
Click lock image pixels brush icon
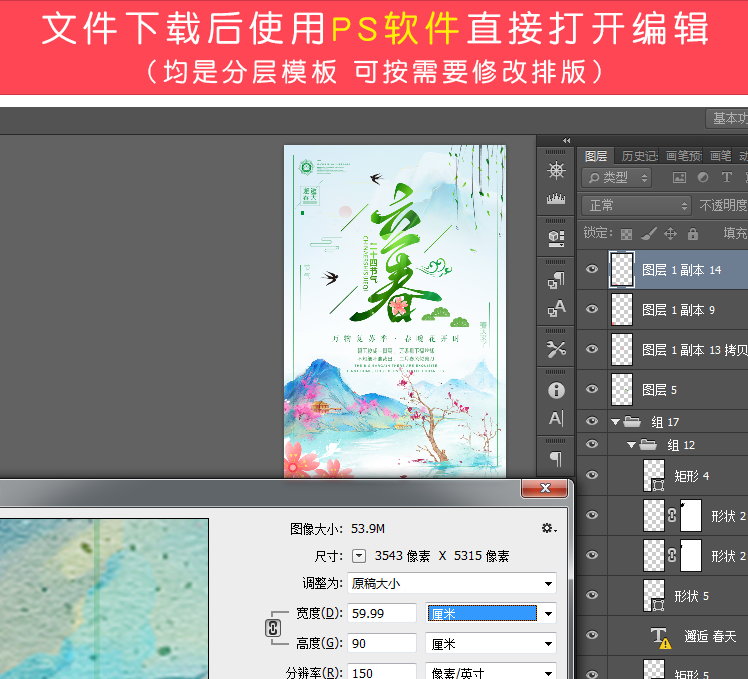click(648, 234)
